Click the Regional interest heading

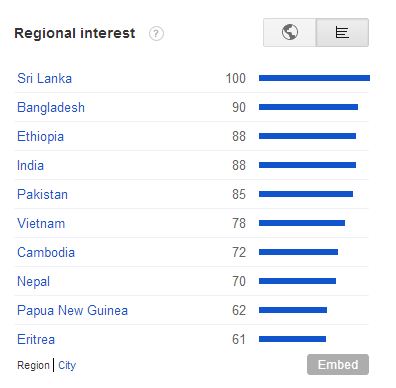pyautogui.click(x=75, y=33)
